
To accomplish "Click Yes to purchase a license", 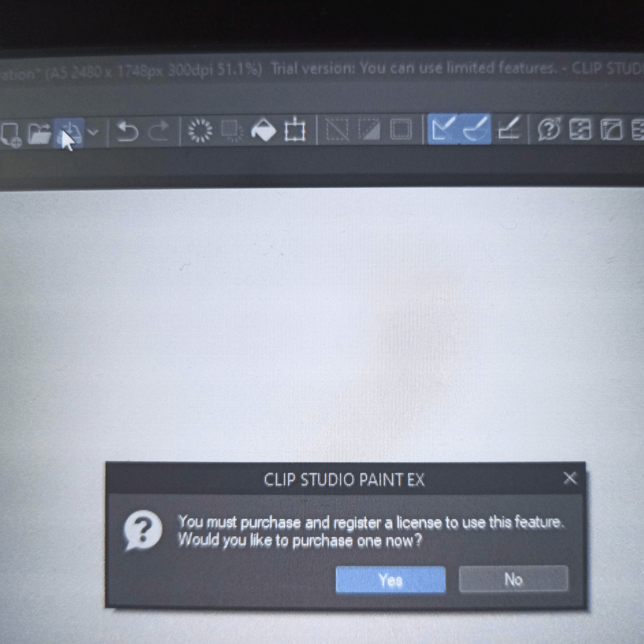I will point(390,580).
